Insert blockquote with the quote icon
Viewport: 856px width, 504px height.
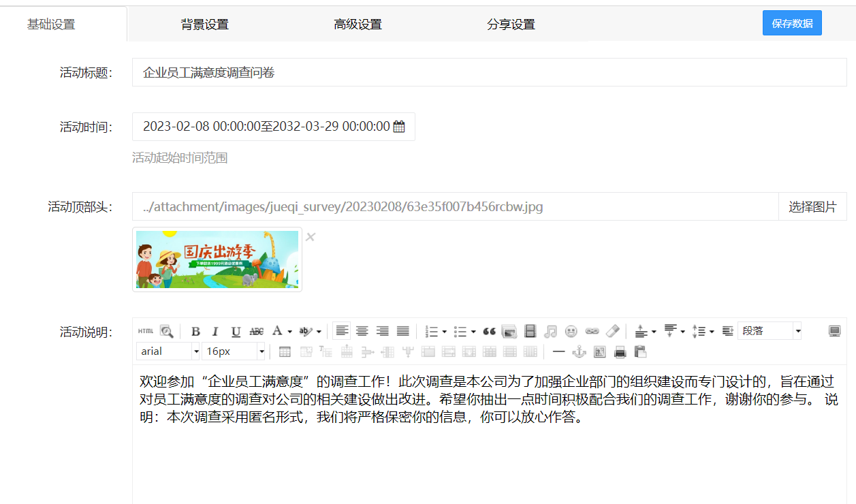(489, 332)
